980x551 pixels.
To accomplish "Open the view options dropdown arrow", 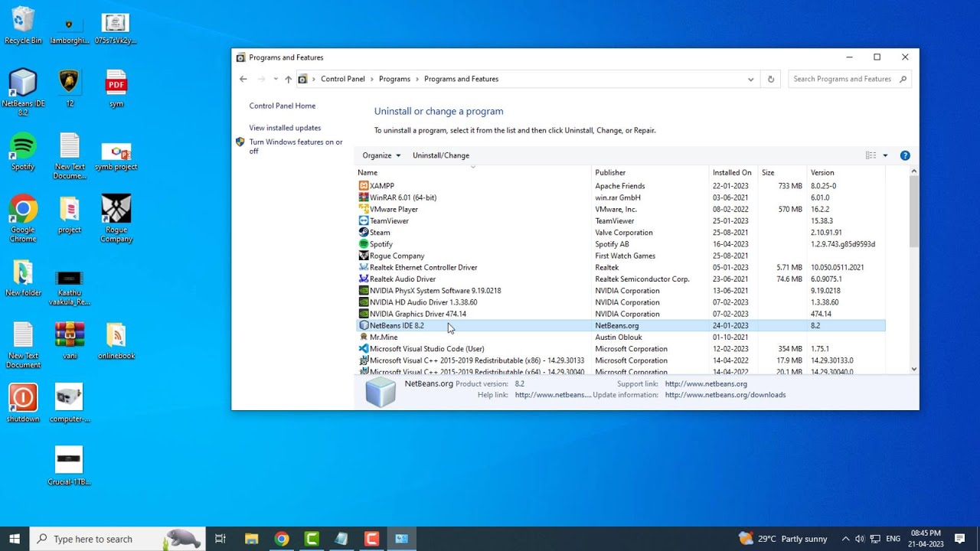I will click(885, 155).
